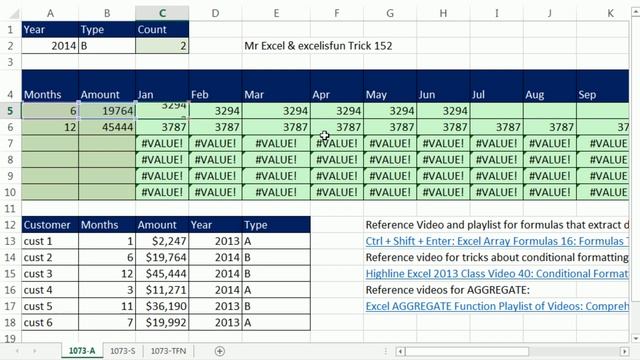640x360 pixels.
Task: Select the Amount cell showing 45444
Action: 107,127
